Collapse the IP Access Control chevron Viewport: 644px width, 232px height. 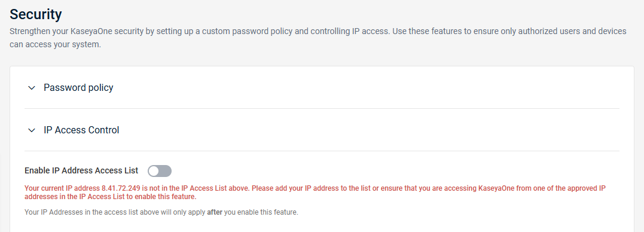[x=32, y=130]
